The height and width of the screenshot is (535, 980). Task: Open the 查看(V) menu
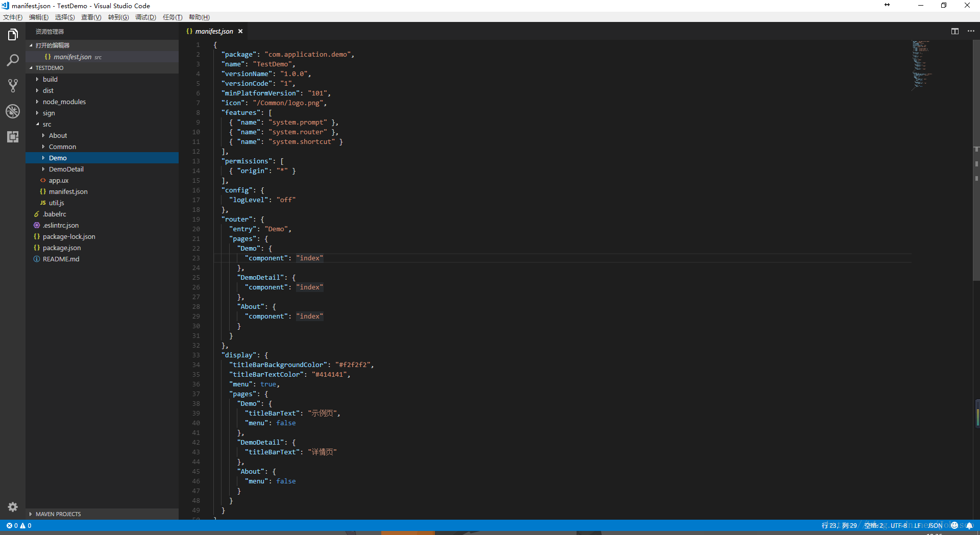tap(91, 17)
